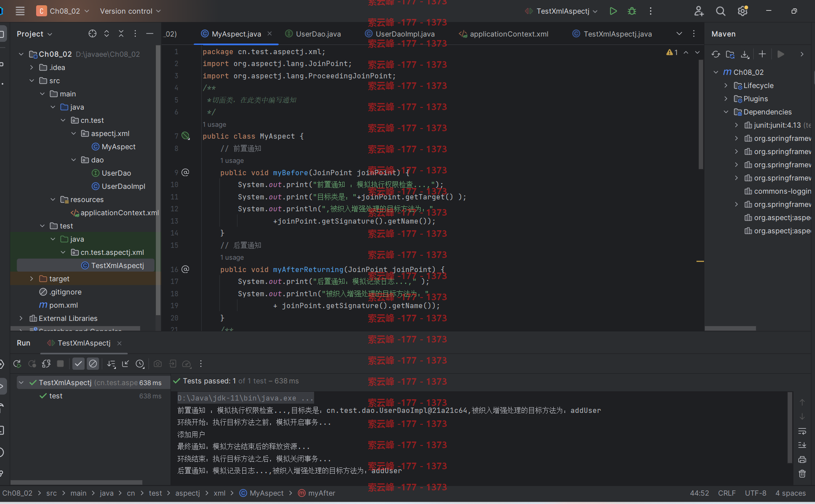Viewport: 815px width, 504px height.
Task: Expand junit:junit:4.13 dependency
Action: tap(737, 125)
